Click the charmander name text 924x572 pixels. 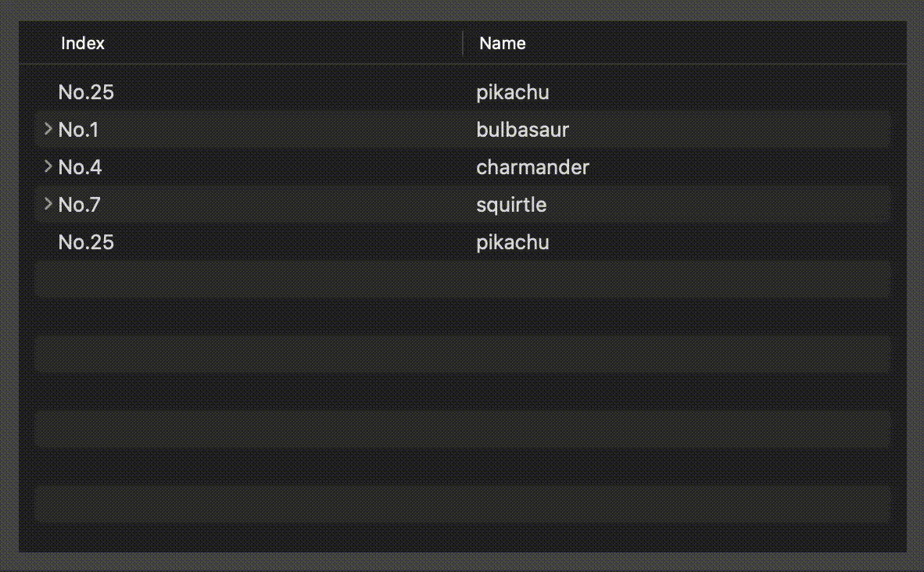(532, 167)
